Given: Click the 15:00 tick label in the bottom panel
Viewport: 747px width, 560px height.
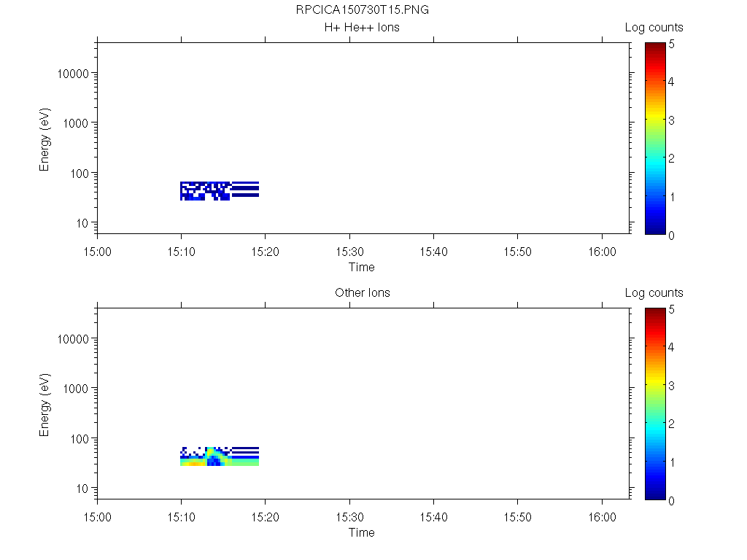Looking at the screenshot, I should pos(97,517).
